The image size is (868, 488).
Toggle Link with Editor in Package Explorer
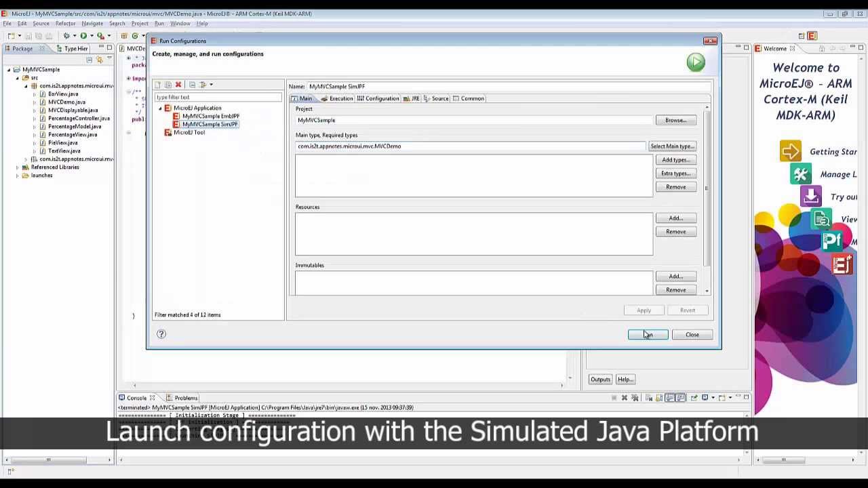(99, 59)
